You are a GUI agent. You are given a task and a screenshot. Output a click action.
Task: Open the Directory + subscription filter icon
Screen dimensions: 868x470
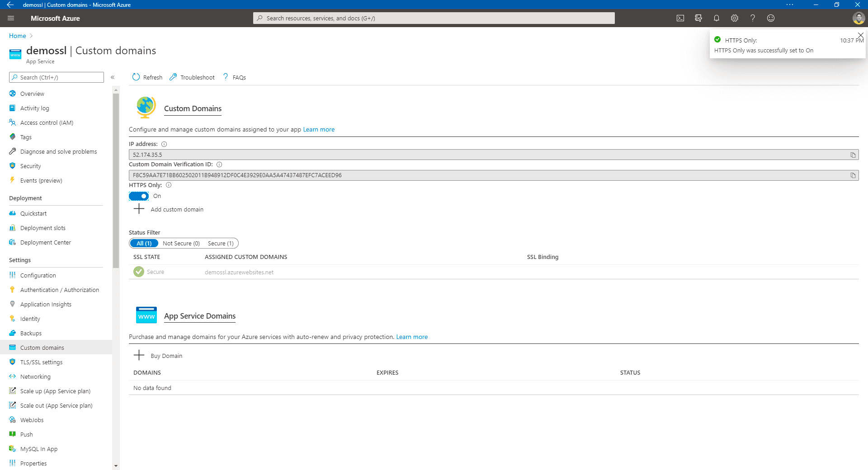(698, 18)
